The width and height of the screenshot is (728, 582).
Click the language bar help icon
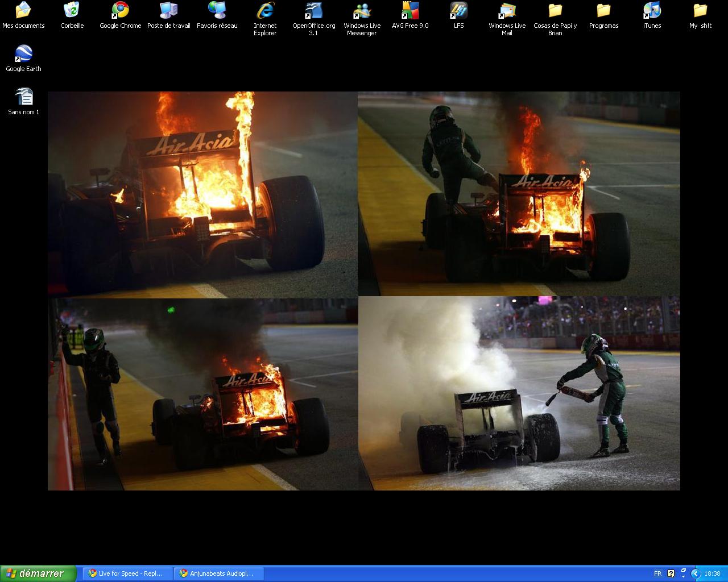[x=671, y=573]
